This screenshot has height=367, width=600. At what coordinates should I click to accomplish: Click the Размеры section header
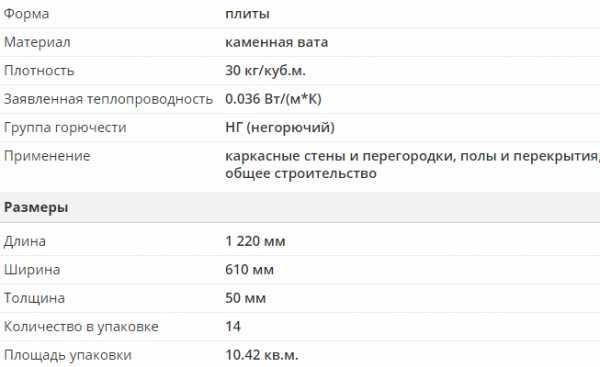tap(36, 207)
